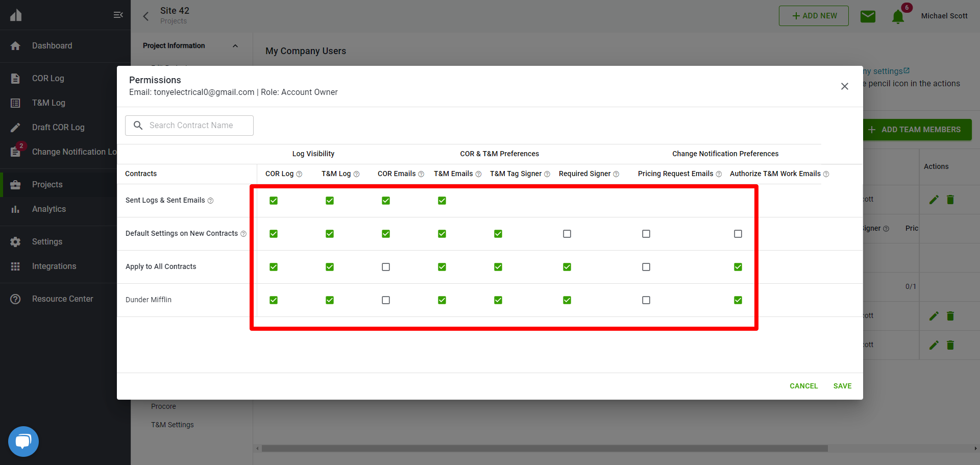Click the Required Signer help icon
The image size is (980, 465).
pos(616,174)
